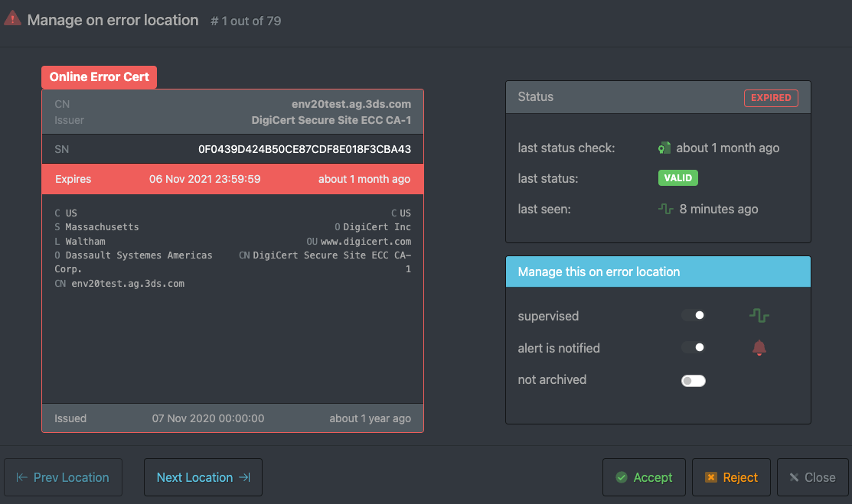852x504 pixels.
Task: Select the certificate serial number row
Action: tap(232, 148)
